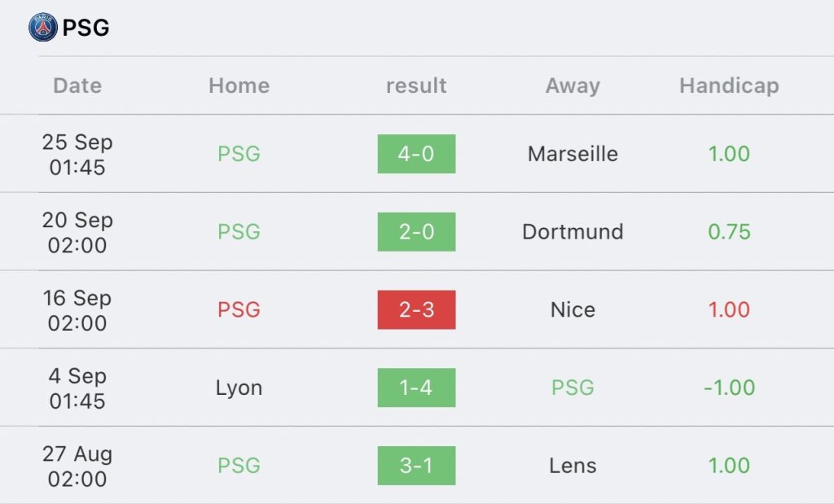
Task: Click the red 2-3 result badge
Action: point(416,309)
